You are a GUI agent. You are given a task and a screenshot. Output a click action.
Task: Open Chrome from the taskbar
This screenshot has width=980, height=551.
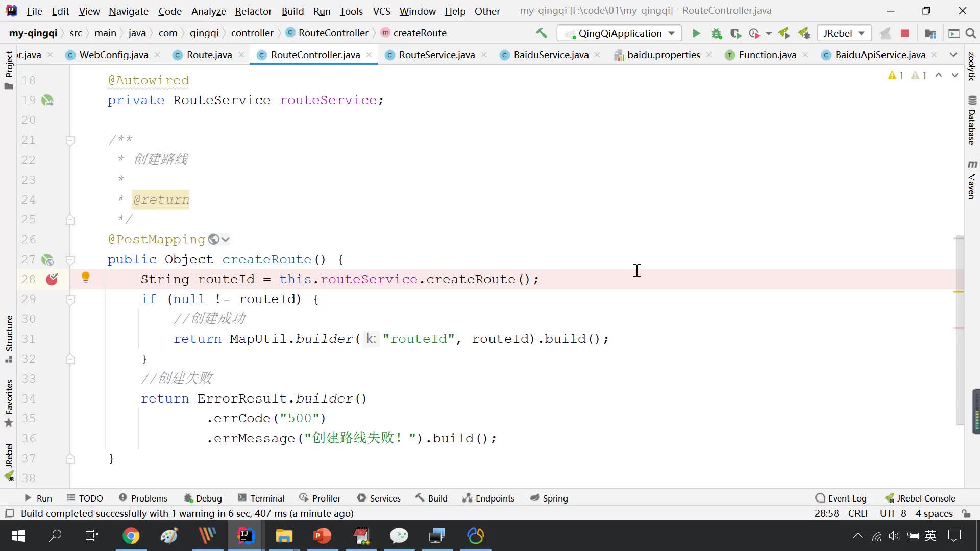(x=131, y=536)
